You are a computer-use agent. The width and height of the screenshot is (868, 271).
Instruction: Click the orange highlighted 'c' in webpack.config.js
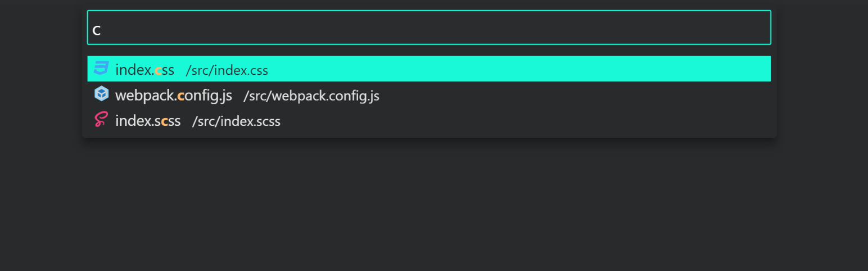point(180,96)
